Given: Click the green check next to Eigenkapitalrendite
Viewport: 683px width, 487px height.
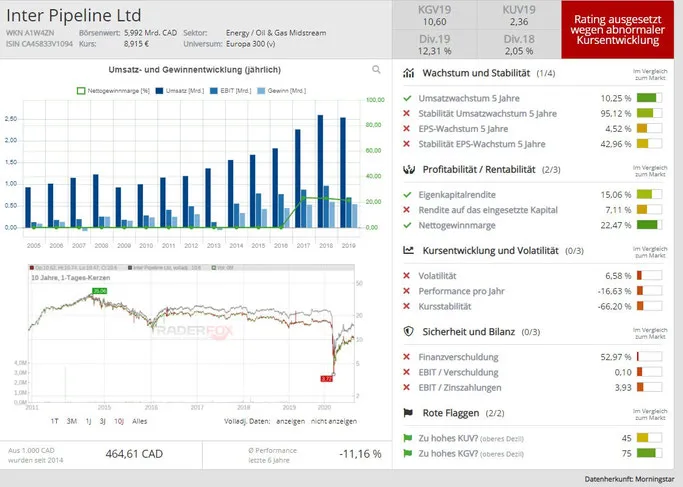Looking at the screenshot, I should coord(407,195).
